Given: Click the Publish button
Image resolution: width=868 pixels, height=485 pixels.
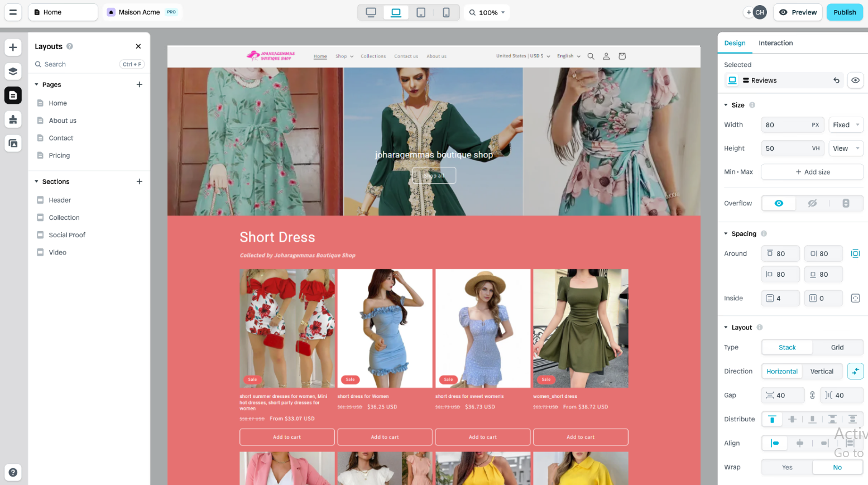Looking at the screenshot, I should 844,12.
